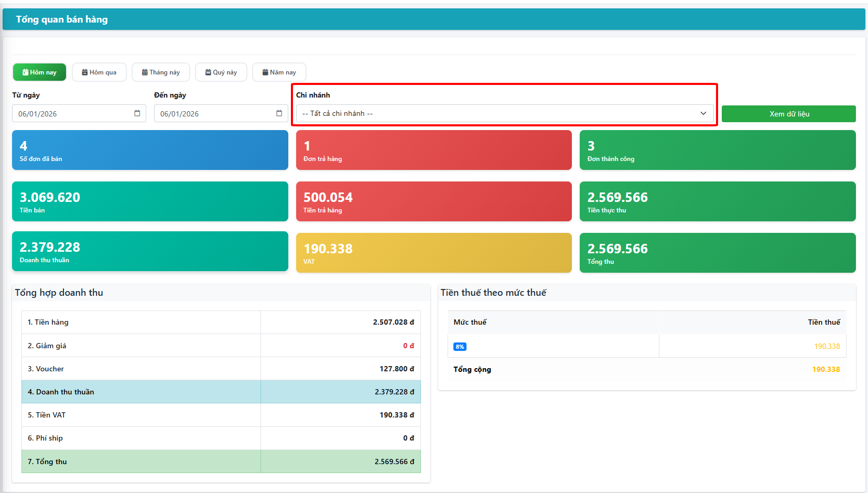Open the red Đơn trả hàng card

point(433,151)
